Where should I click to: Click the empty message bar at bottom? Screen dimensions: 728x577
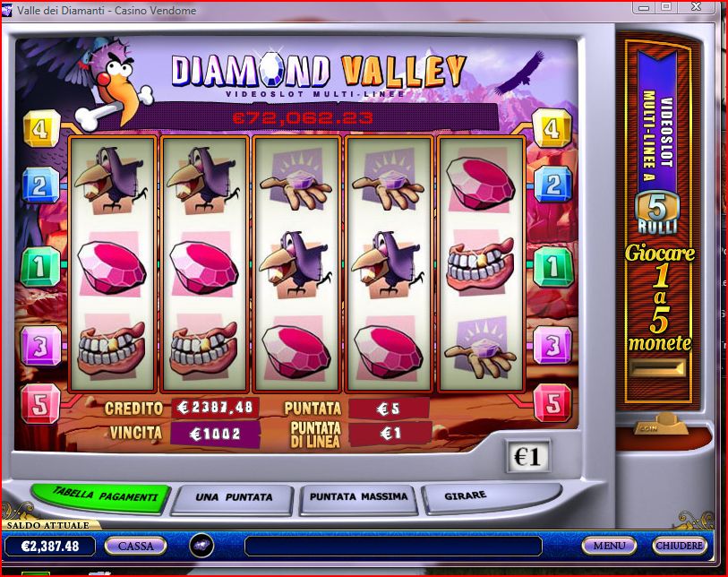point(393,546)
